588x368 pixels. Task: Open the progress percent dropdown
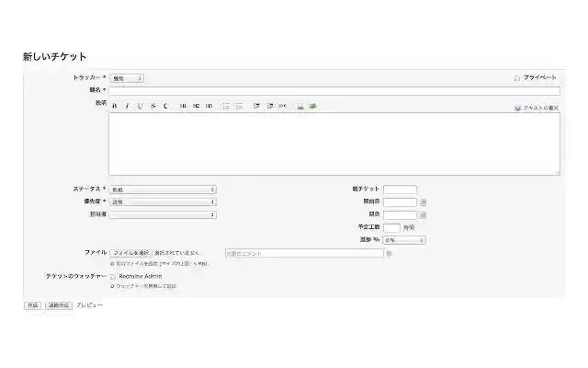tap(404, 240)
